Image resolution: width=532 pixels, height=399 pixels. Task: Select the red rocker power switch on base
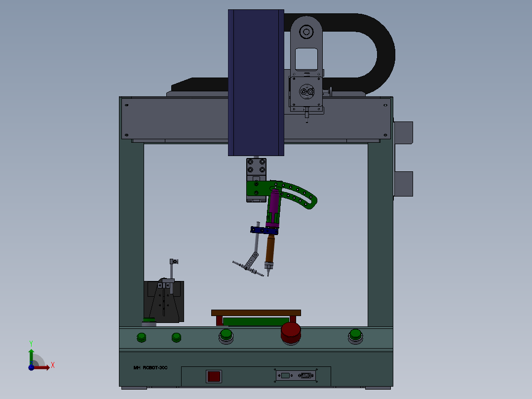pos(214,377)
